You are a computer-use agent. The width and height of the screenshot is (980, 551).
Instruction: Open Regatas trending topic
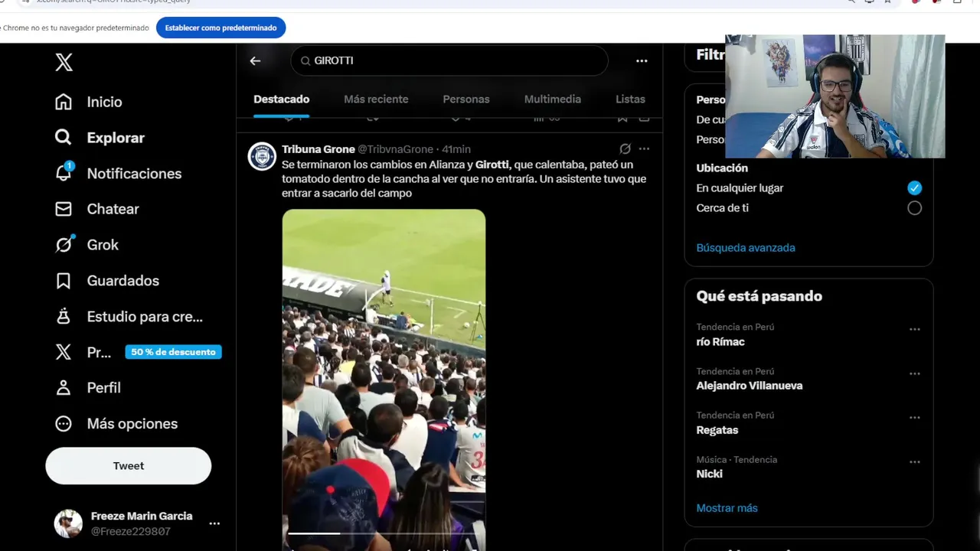pyautogui.click(x=717, y=430)
